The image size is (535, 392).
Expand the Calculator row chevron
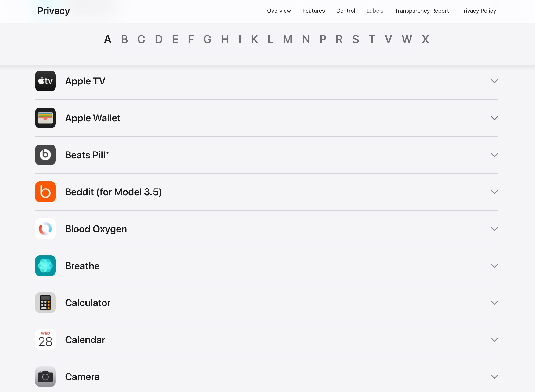pos(494,303)
